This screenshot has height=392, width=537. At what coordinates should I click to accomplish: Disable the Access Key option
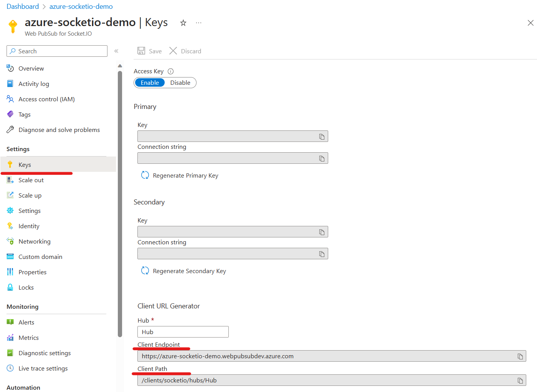180,82
